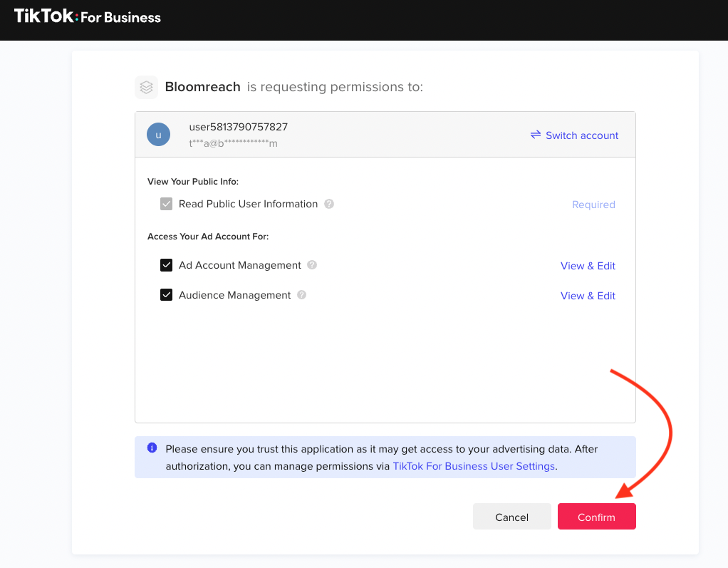Confirm the permissions request
The width and height of the screenshot is (728, 568).
[597, 517]
